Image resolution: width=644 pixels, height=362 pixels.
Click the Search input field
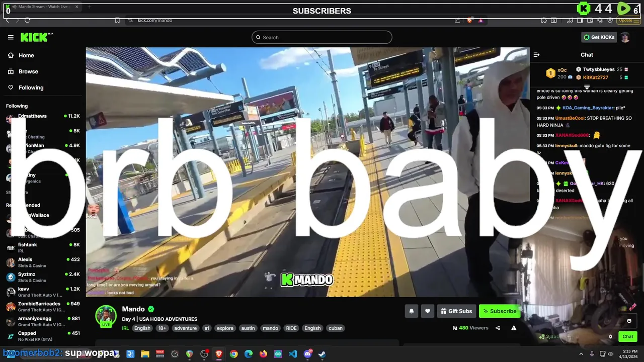coord(322,37)
